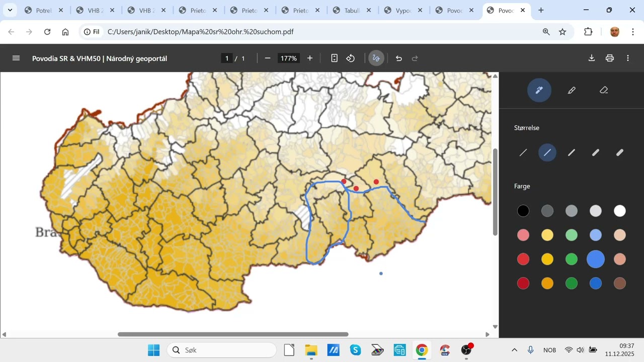The image size is (644, 362).
Task: Click the scroll down arrow
Action: (495, 327)
